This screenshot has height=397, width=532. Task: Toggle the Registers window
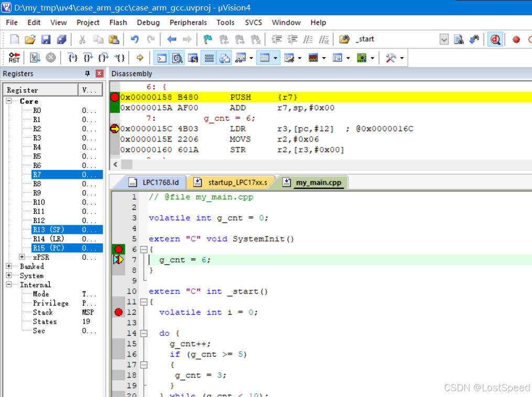tap(209, 58)
